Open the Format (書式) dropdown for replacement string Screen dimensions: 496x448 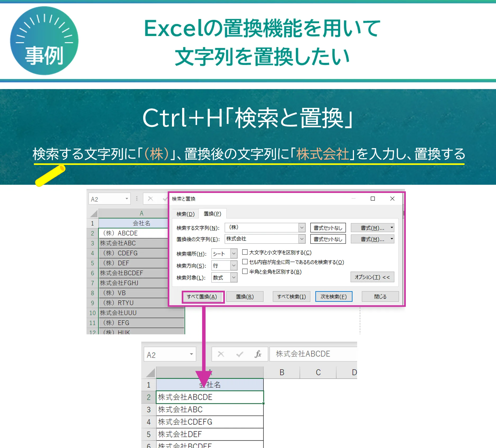pos(372,239)
